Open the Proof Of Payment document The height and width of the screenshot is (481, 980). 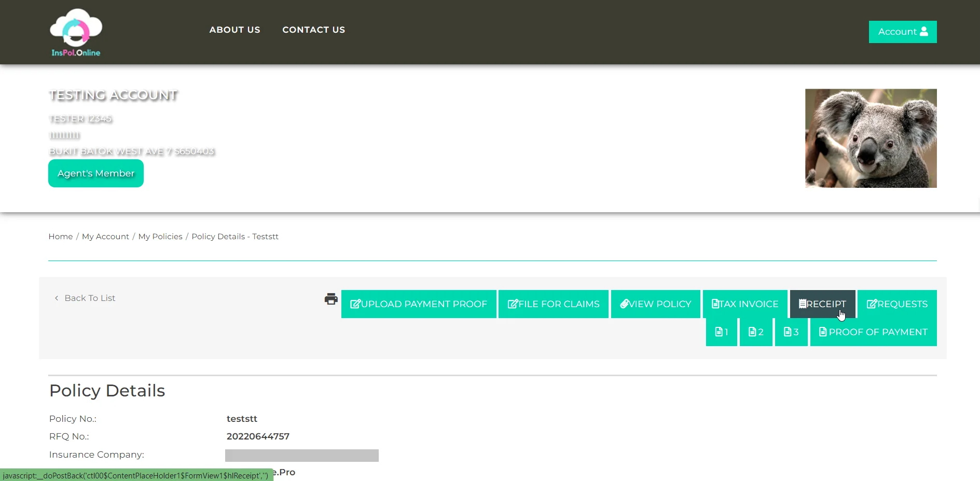(x=873, y=332)
